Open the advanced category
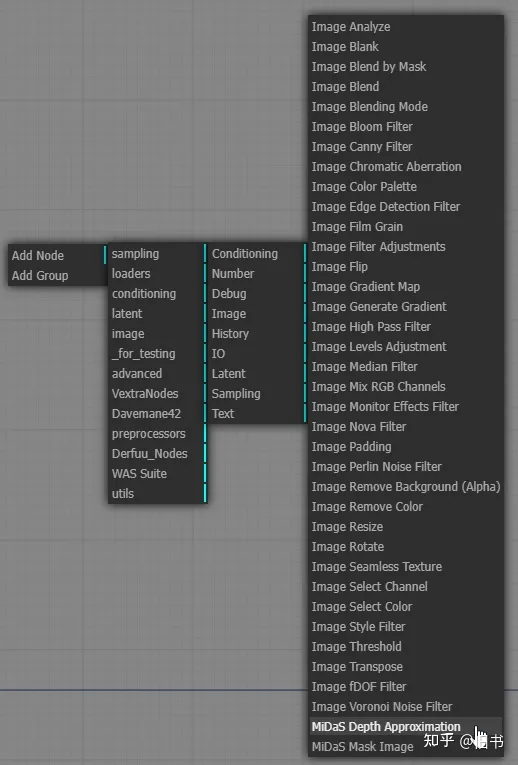This screenshot has width=518, height=765. click(x=157, y=374)
